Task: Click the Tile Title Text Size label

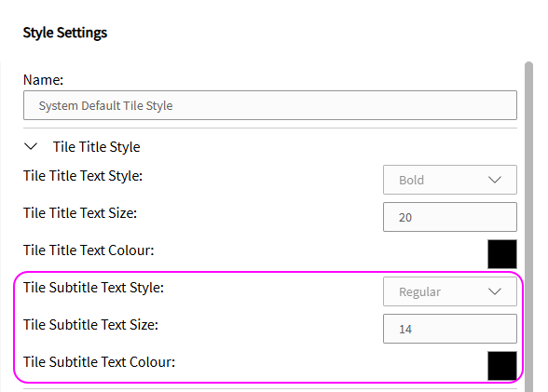Action: click(80, 213)
